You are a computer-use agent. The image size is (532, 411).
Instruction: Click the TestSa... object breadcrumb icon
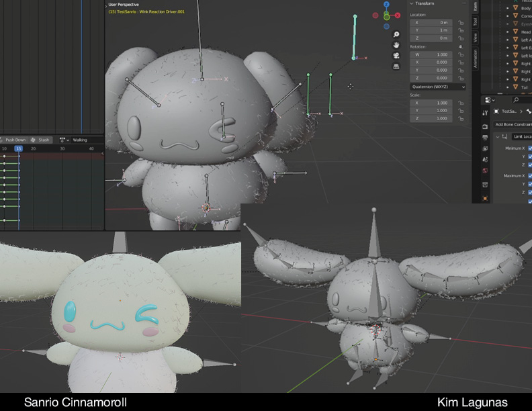[496, 111]
